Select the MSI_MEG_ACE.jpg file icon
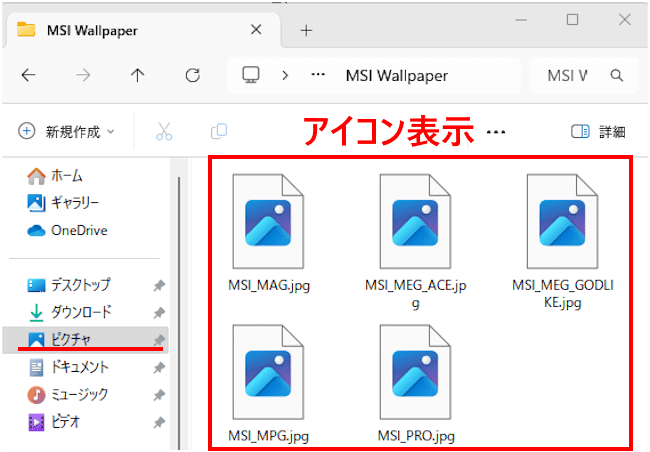650x452 pixels. (x=415, y=221)
